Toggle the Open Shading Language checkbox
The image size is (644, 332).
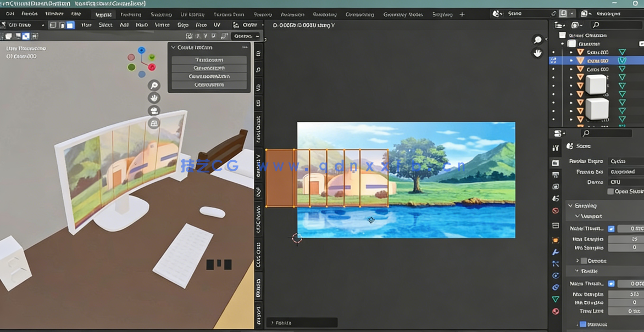pos(610,191)
